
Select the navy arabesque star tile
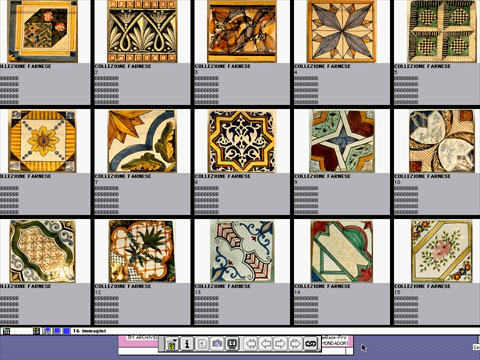[x=242, y=141]
